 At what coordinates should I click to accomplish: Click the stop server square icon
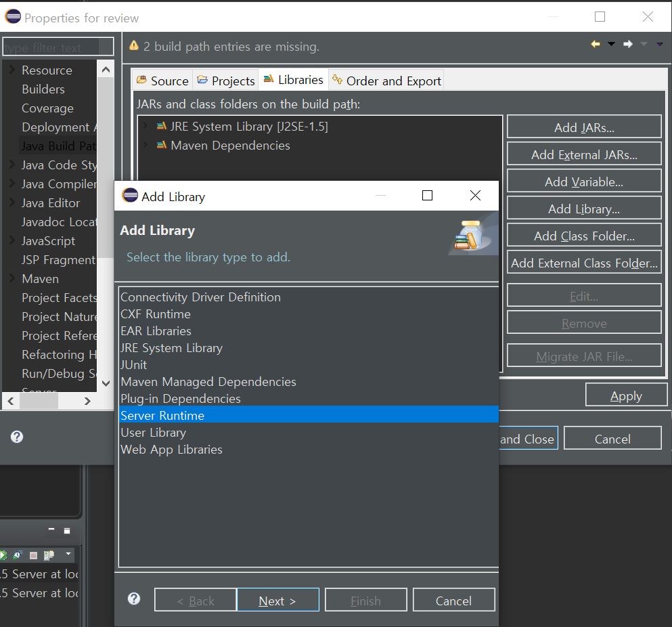point(33,555)
